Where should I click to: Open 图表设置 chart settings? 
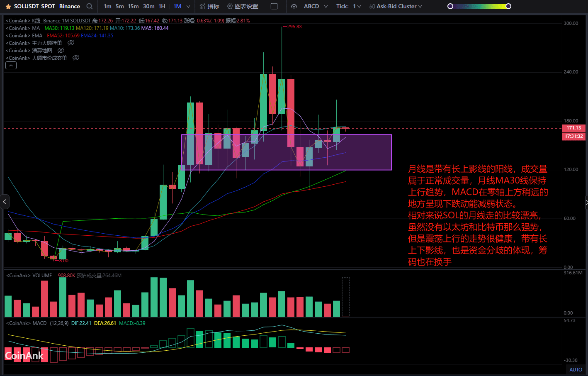point(243,6)
